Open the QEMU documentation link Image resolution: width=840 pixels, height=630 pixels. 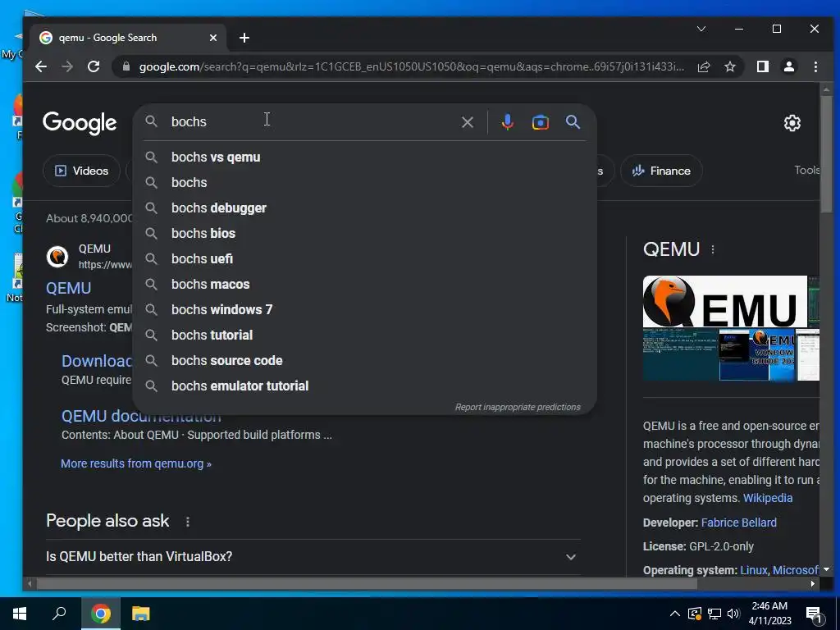pos(141,416)
